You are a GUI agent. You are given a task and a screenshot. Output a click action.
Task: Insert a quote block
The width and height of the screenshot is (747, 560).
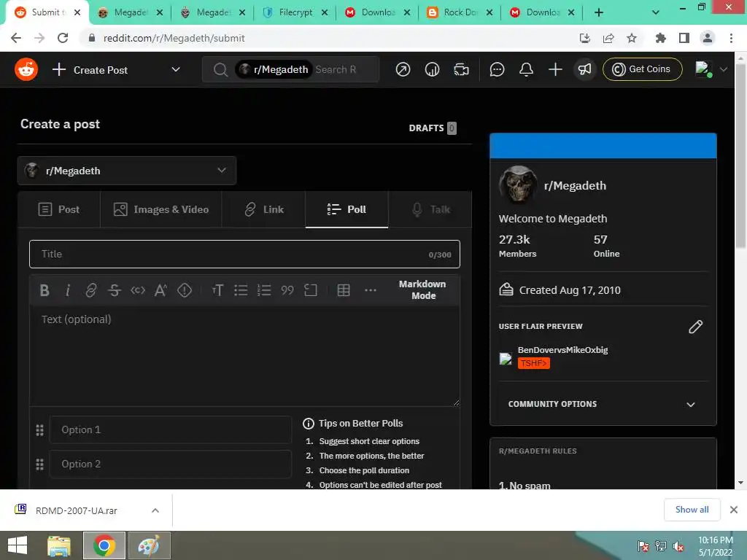point(287,290)
